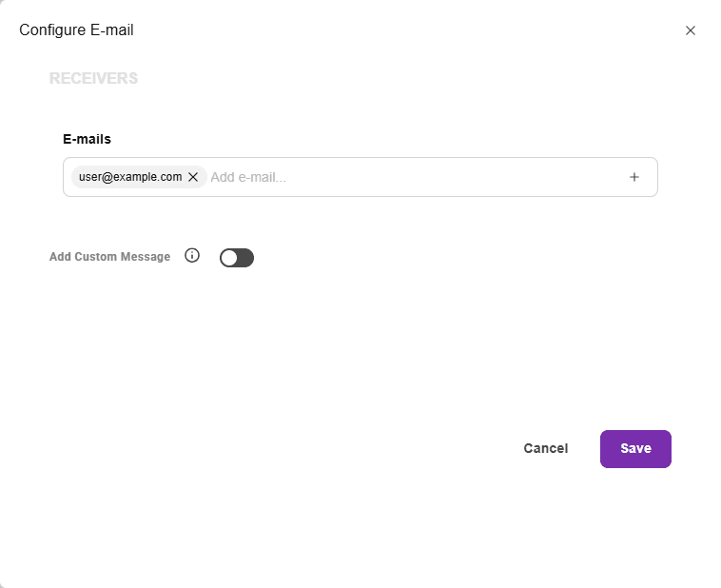721x588 pixels.
Task: Open the Add Custom Message info tooltip icon
Action: pyautogui.click(x=192, y=255)
